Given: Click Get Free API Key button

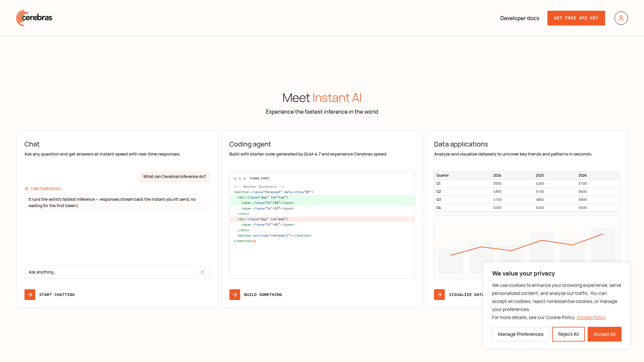Looking at the screenshot, I should (x=576, y=18).
